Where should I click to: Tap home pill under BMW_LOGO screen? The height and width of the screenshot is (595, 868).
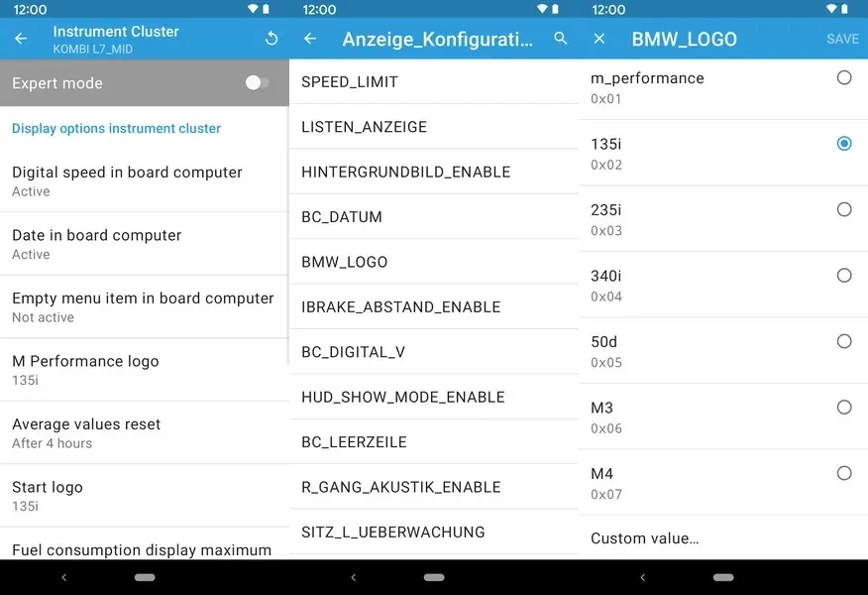[723, 577]
